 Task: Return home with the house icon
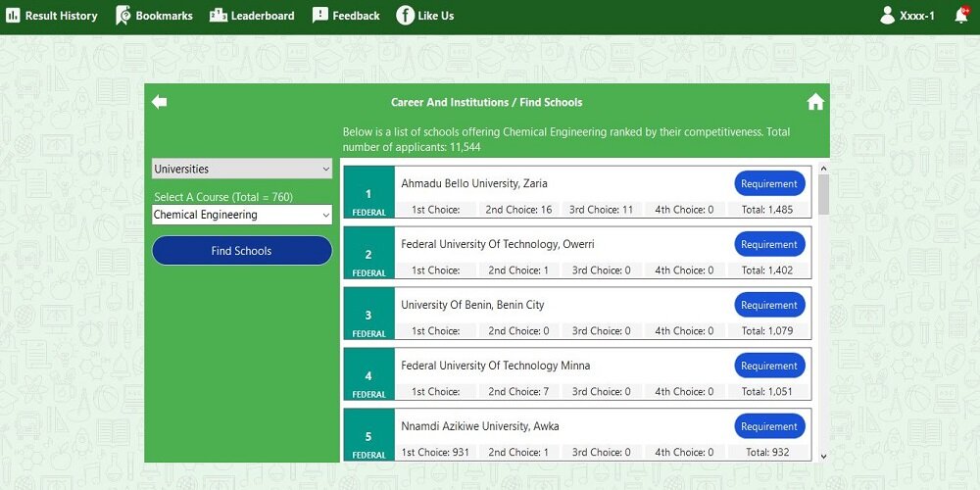815,101
